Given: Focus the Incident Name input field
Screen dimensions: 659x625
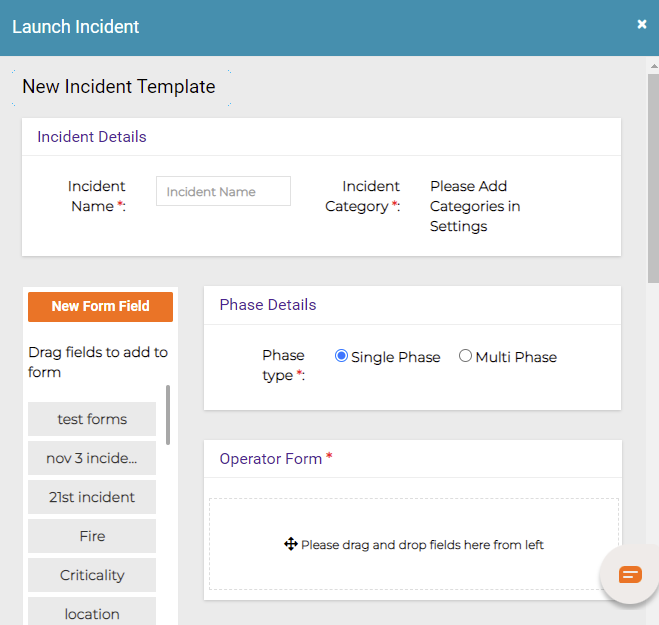Looking at the screenshot, I should (x=223, y=191).
